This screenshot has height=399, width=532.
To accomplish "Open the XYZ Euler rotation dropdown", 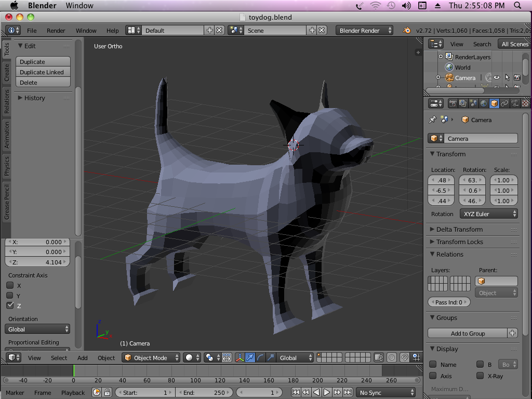I will [488, 214].
